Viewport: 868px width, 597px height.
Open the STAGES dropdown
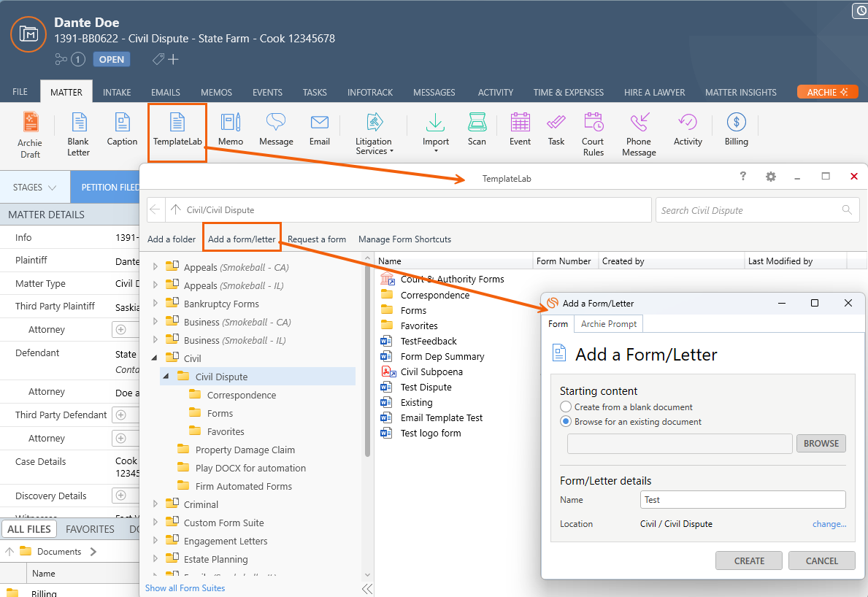click(x=35, y=187)
